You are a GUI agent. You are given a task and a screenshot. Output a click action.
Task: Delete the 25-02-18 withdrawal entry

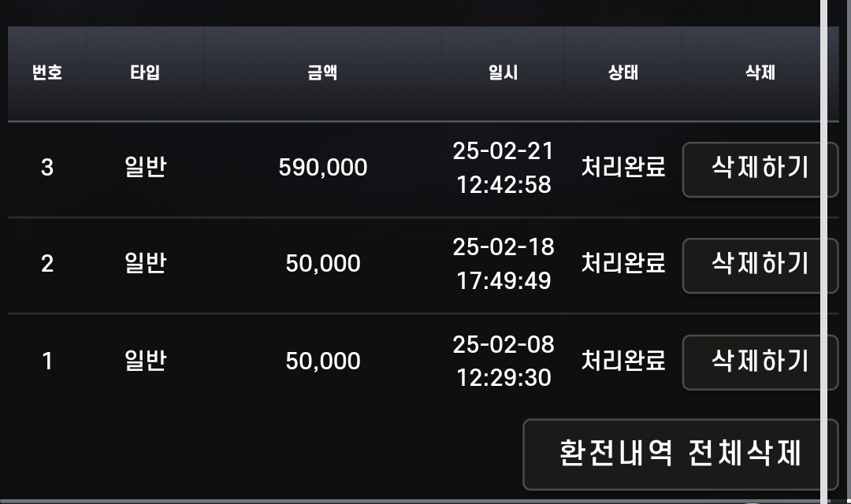tap(760, 264)
